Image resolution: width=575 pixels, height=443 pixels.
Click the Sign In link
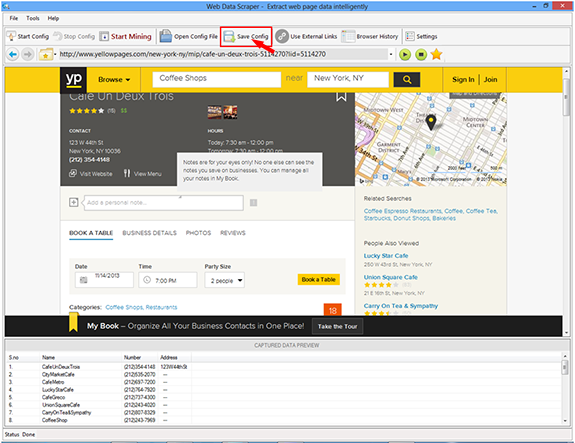coord(463,80)
